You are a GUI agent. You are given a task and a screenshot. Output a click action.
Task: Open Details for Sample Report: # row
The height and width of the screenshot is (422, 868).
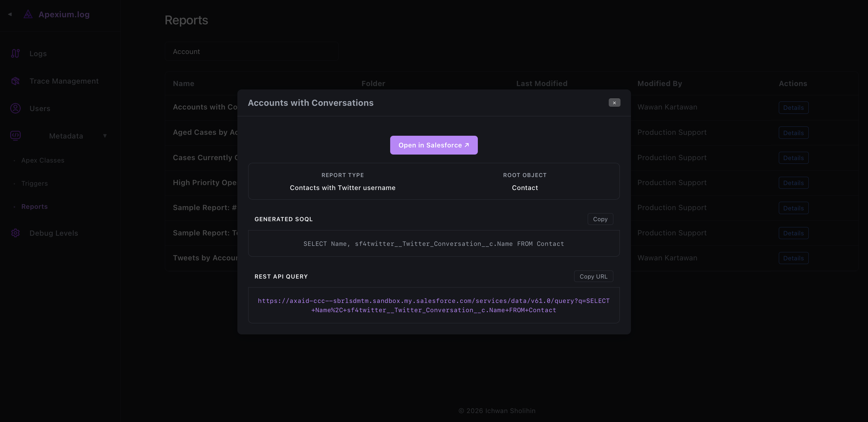coord(793,208)
